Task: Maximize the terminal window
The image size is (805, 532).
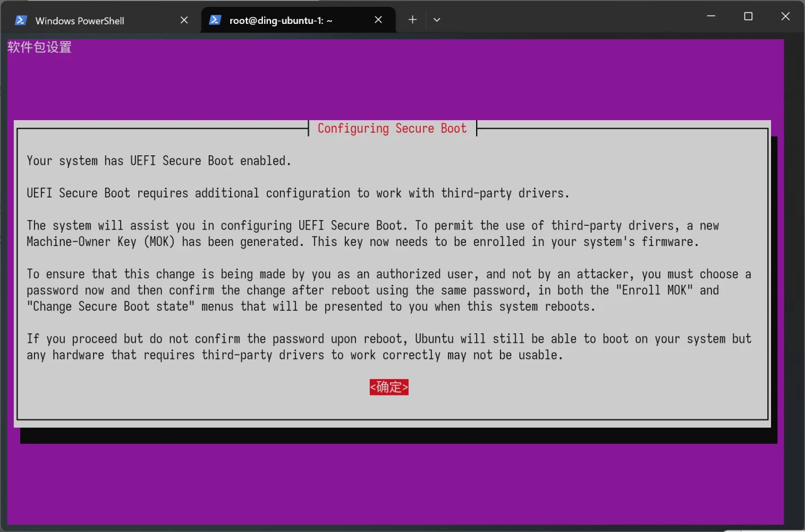Action: (748, 17)
